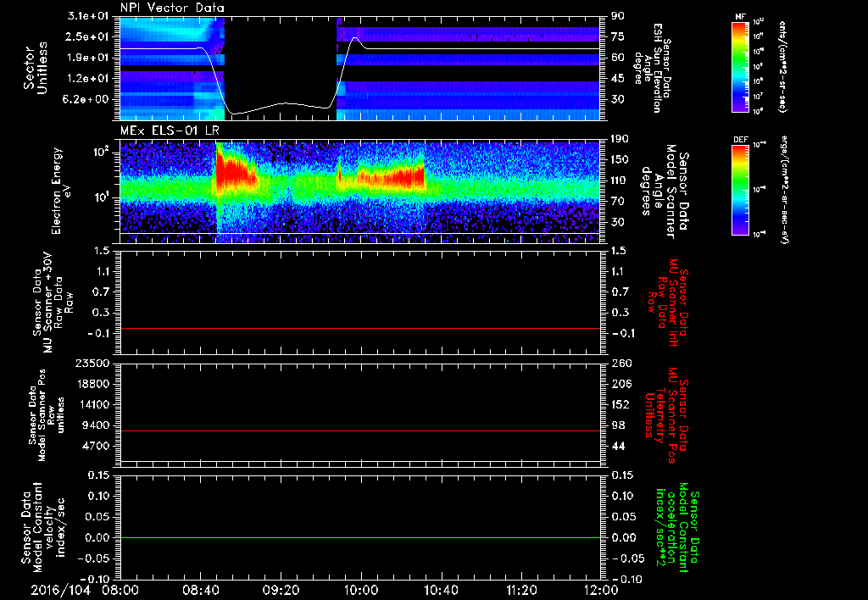This screenshot has width=868, height=600.
Task: Click the 'Sector Unitless' axis label
Action: pyautogui.click(x=36, y=68)
